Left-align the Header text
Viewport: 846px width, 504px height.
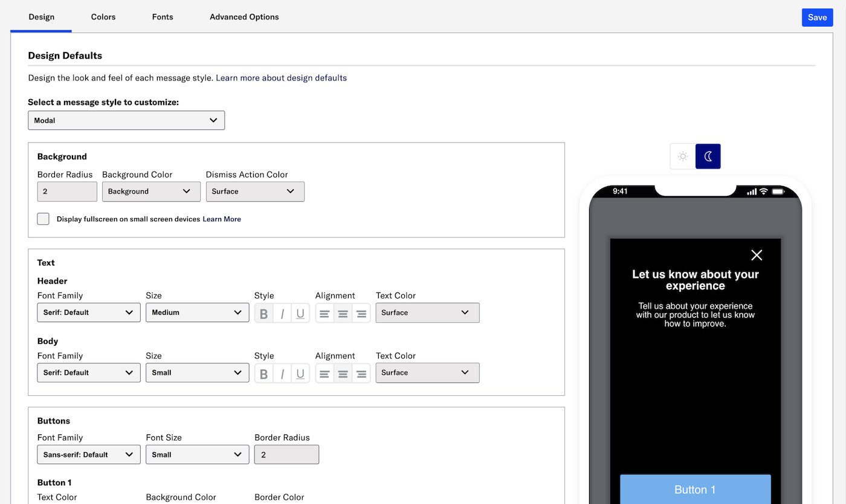tap(325, 314)
